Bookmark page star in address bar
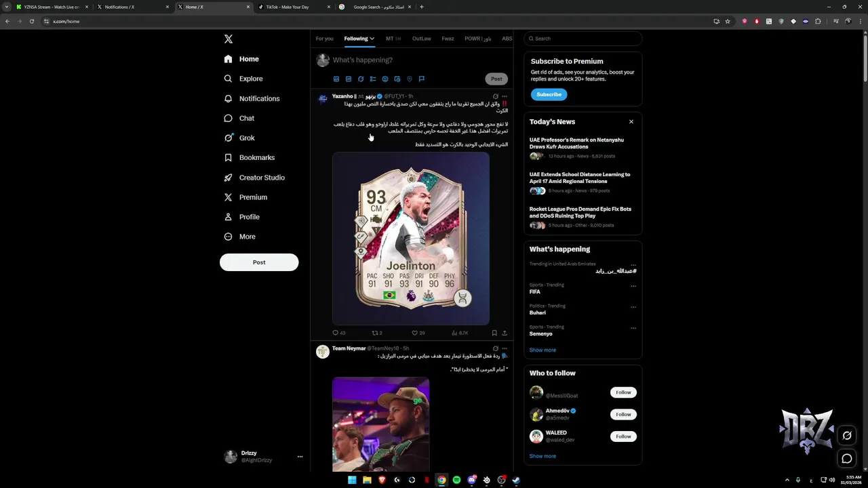 pyautogui.click(x=728, y=21)
